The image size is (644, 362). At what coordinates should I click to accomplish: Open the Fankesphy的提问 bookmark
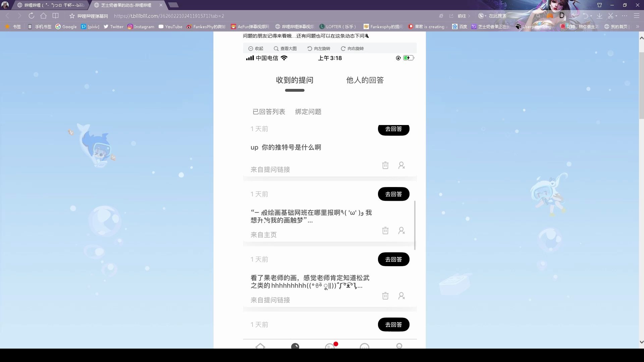(383, 26)
